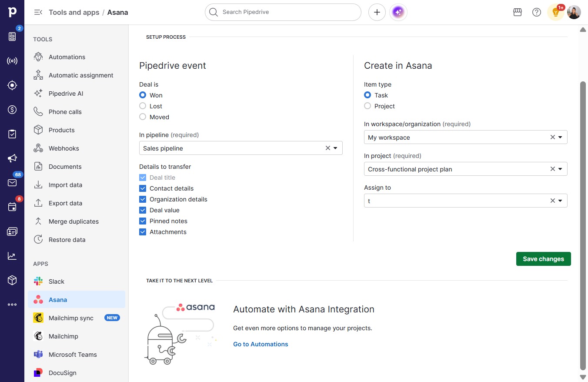The image size is (588, 382).
Task: Open Export data tool
Action: click(x=77, y=203)
